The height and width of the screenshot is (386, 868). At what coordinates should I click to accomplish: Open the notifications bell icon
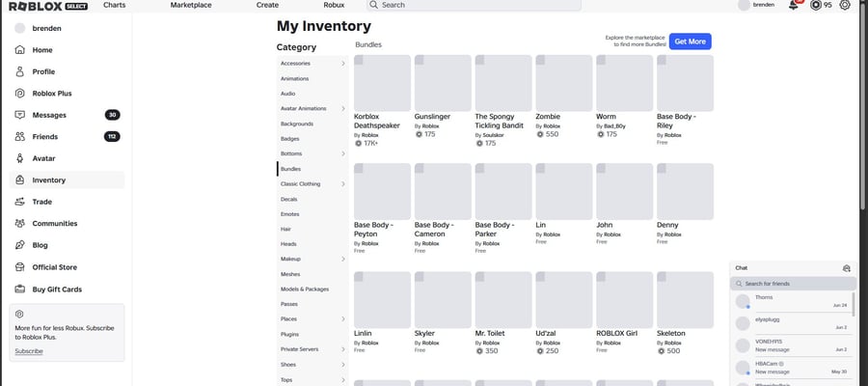coord(794,5)
